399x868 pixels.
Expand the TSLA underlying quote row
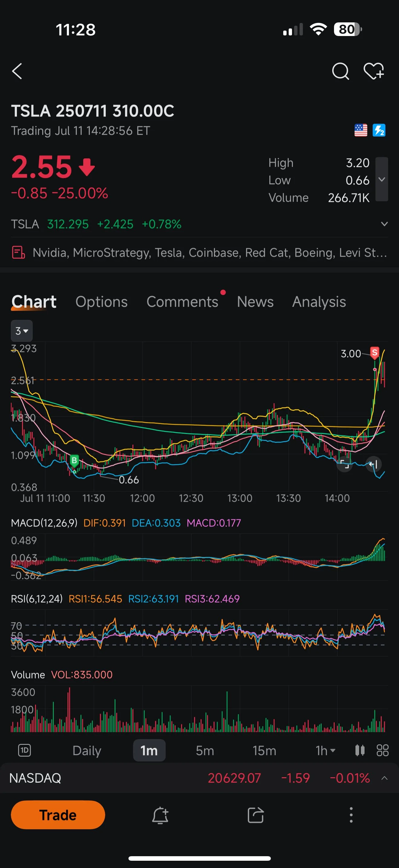(384, 224)
